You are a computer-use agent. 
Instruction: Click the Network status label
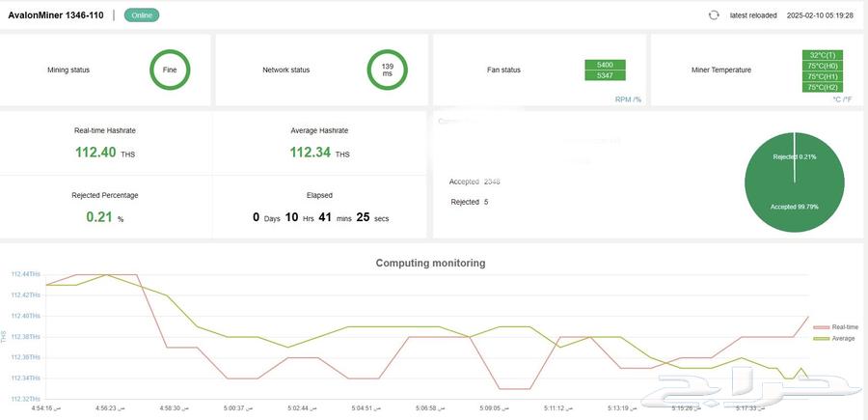pyautogui.click(x=286, y=70)
